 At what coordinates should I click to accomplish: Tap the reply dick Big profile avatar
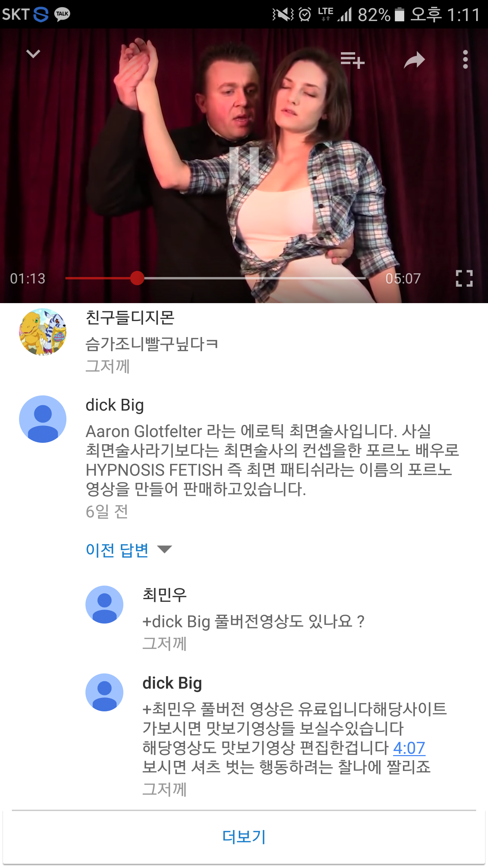(x=104, y=692)
